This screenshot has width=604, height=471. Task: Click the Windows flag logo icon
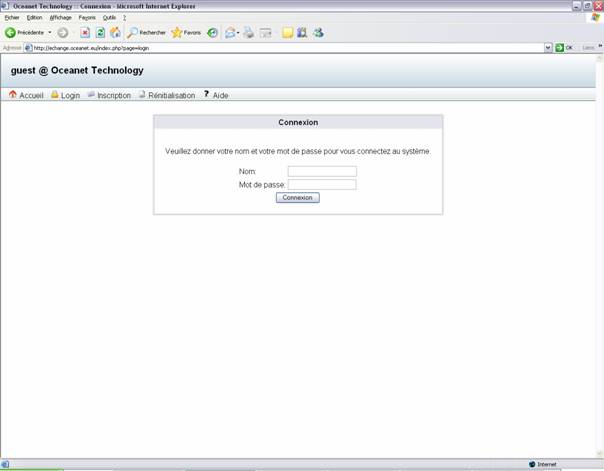pyautogui.click(x=596, y=18)
